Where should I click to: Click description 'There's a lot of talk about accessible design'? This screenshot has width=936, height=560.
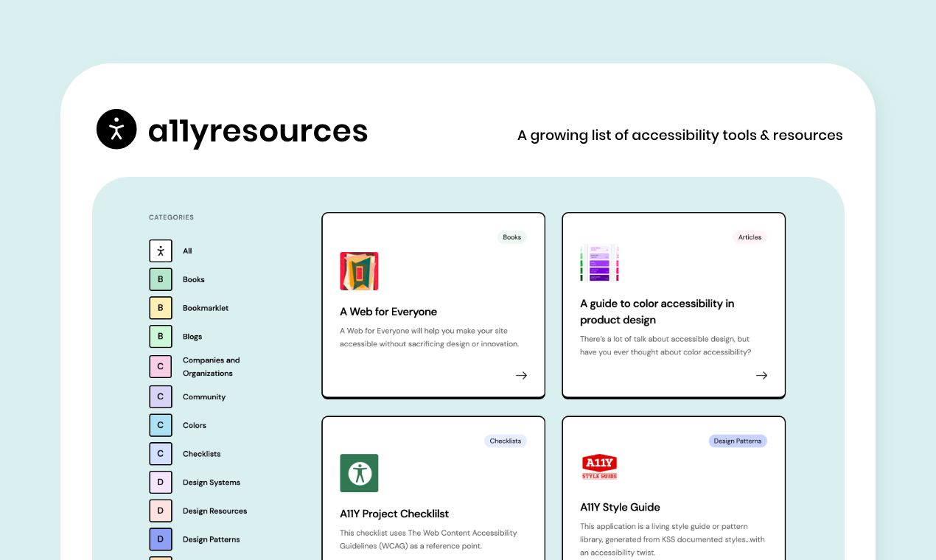point(666,346)
